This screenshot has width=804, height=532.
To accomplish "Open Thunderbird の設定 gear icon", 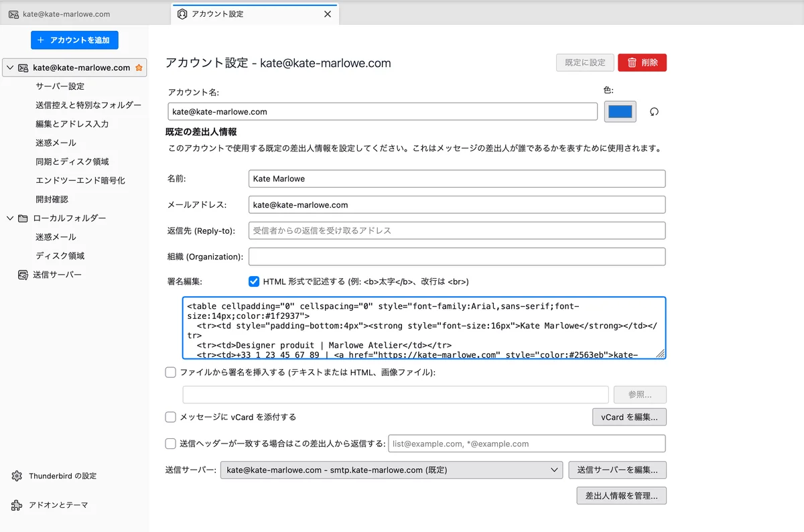I will (x=17, y=476).
